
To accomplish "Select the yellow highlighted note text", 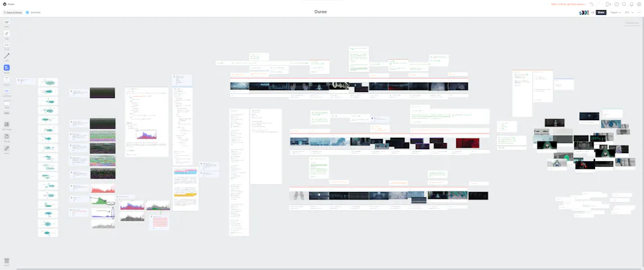I will point(185,194).
